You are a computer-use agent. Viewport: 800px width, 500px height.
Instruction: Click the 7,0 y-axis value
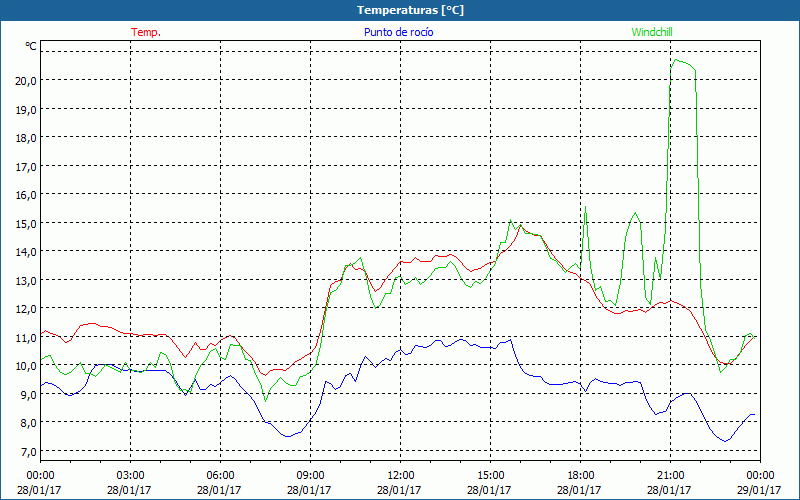(29, 451)
